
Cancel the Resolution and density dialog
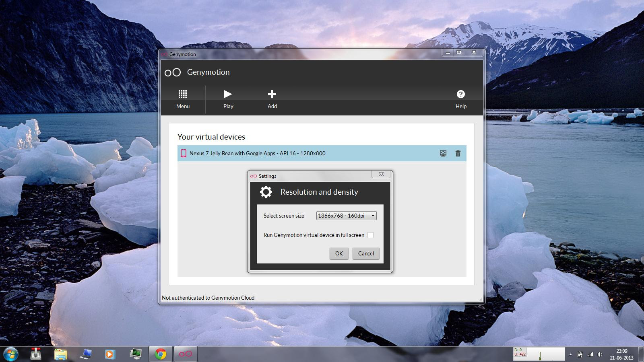click(366, 253)
